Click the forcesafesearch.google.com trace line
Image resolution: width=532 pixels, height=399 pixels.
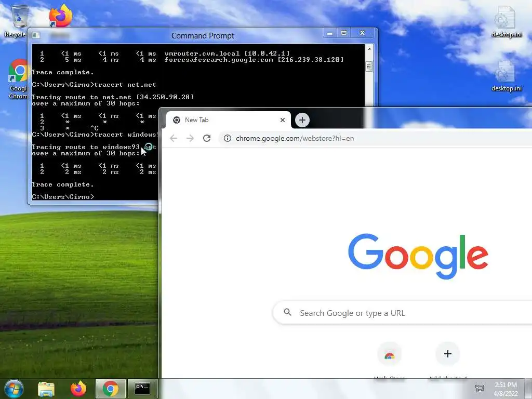click(192, 60)
